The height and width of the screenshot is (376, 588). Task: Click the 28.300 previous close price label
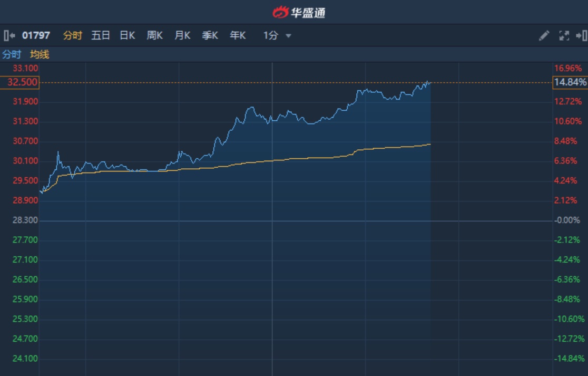(x=25, y=220)
